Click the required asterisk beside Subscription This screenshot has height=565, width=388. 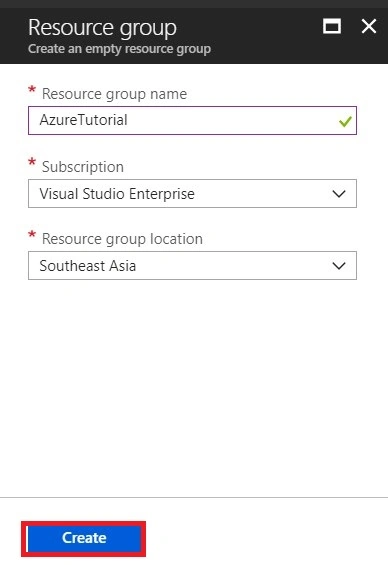(x=32, y=162)
